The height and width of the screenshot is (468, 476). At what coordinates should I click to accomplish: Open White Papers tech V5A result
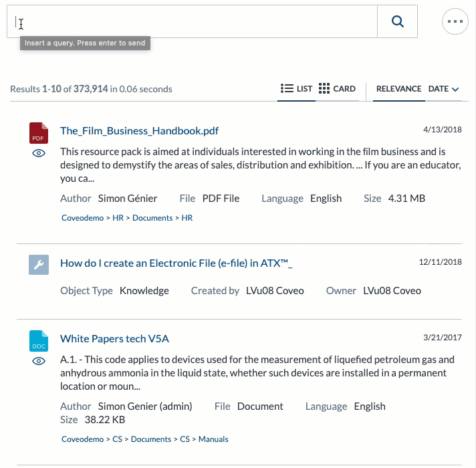tap(114, 339)
